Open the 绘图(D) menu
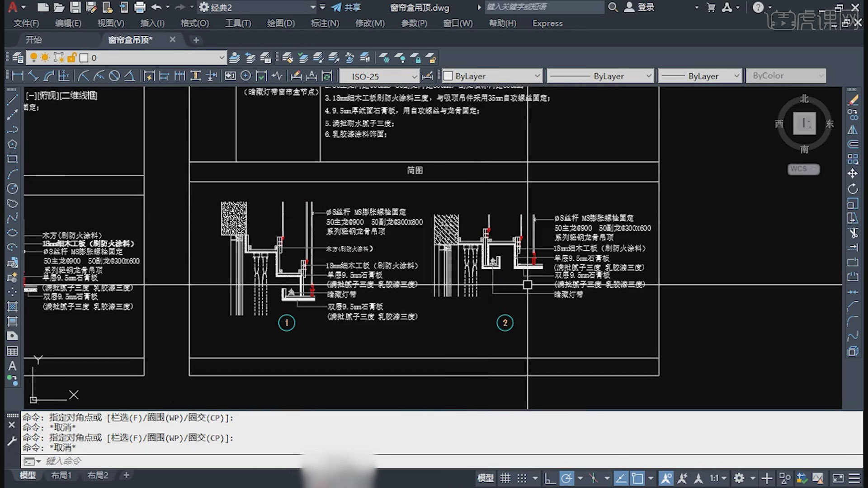Image resolution: width=868 pixels, height=488 pixels. click(x=280, y=23)
